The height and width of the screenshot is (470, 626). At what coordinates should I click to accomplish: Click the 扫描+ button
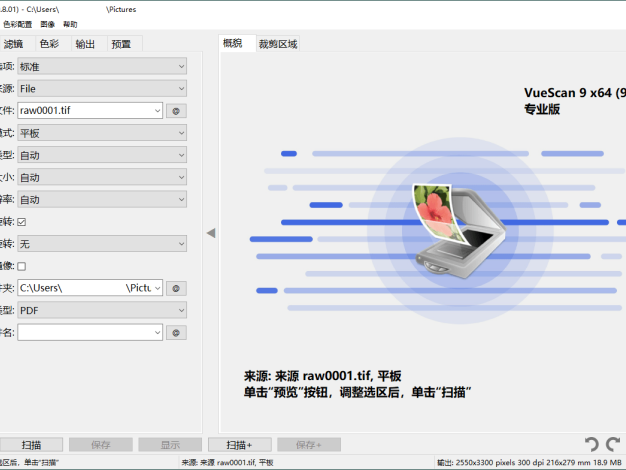(240, 445)
